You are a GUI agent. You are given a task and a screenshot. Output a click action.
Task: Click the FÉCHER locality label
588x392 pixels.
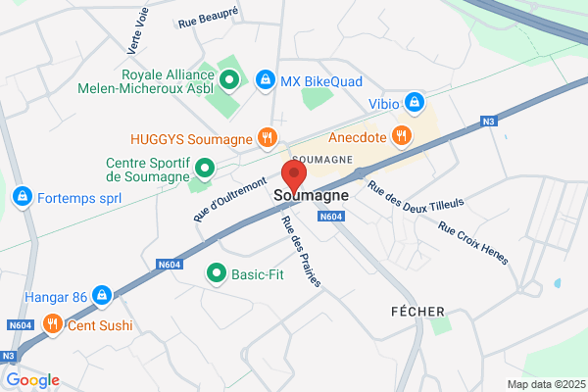(417, 312)
